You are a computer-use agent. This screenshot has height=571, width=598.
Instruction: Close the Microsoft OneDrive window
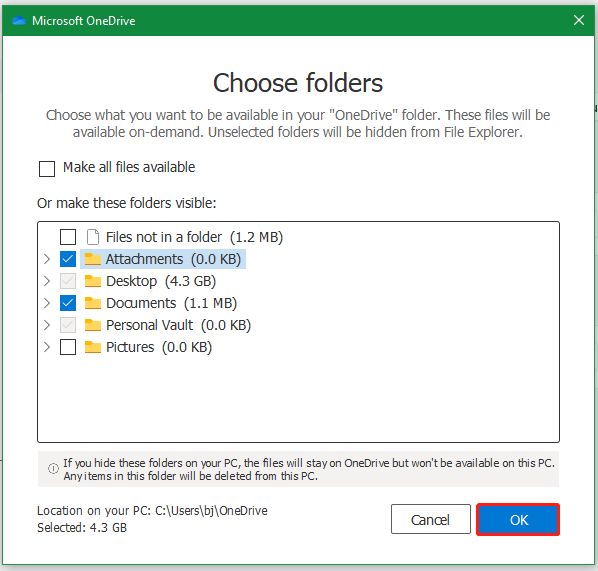(x=579, y=20)
